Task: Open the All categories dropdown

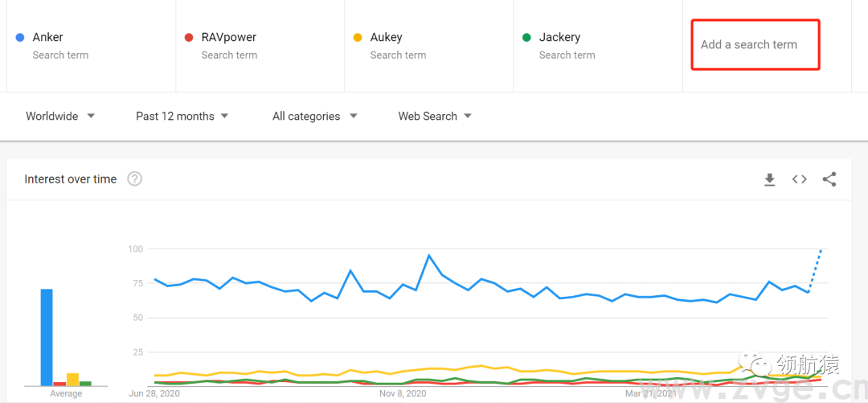Action: [315, 116]
